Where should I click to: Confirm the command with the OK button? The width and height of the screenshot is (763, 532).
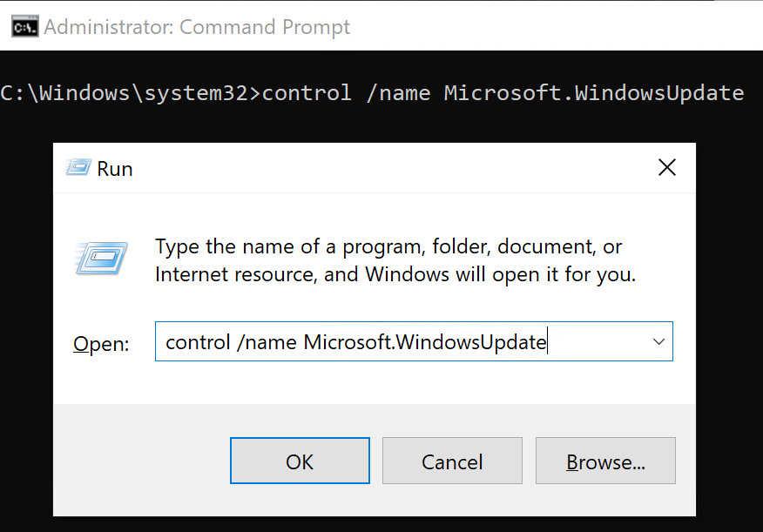(x=300, y=461)
